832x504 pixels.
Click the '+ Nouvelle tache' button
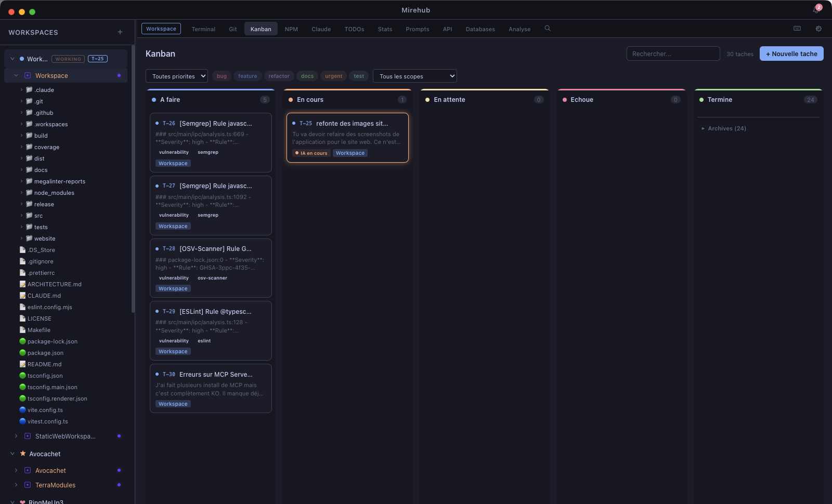coord(791,54)
